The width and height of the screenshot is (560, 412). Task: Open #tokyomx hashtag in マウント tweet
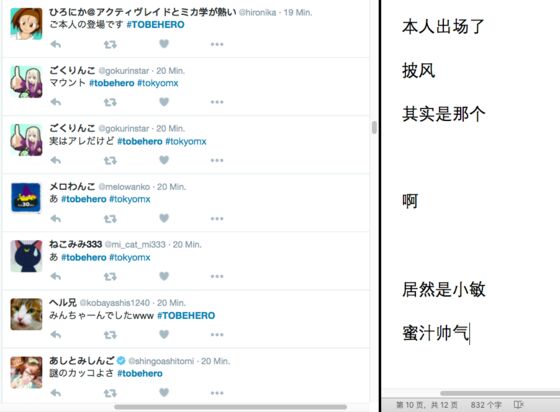(x=158, y=83)
